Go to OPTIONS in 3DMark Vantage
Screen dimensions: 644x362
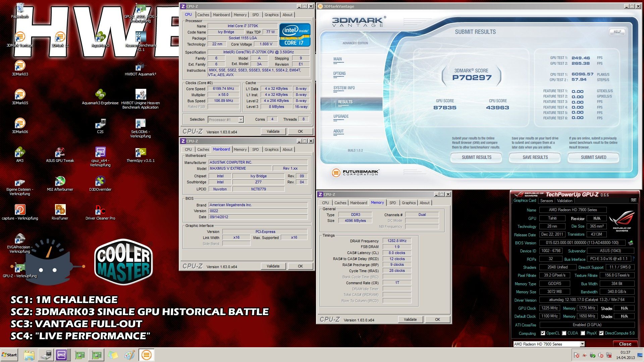[339, 73]
